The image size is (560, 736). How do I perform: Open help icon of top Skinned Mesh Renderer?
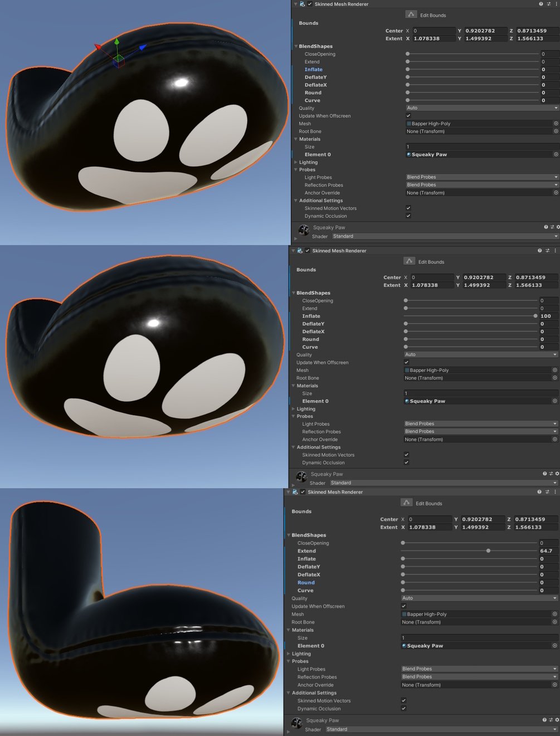540,4
